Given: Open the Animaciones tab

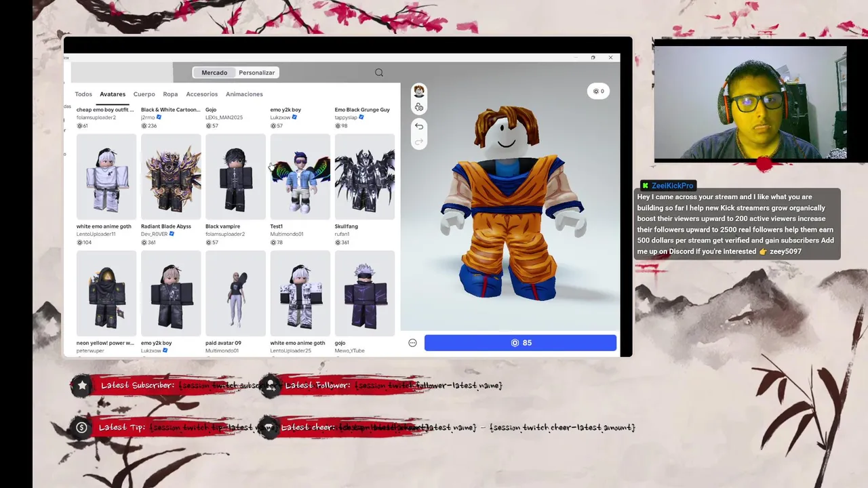Looking at the screenshot, I should (244, 94).
